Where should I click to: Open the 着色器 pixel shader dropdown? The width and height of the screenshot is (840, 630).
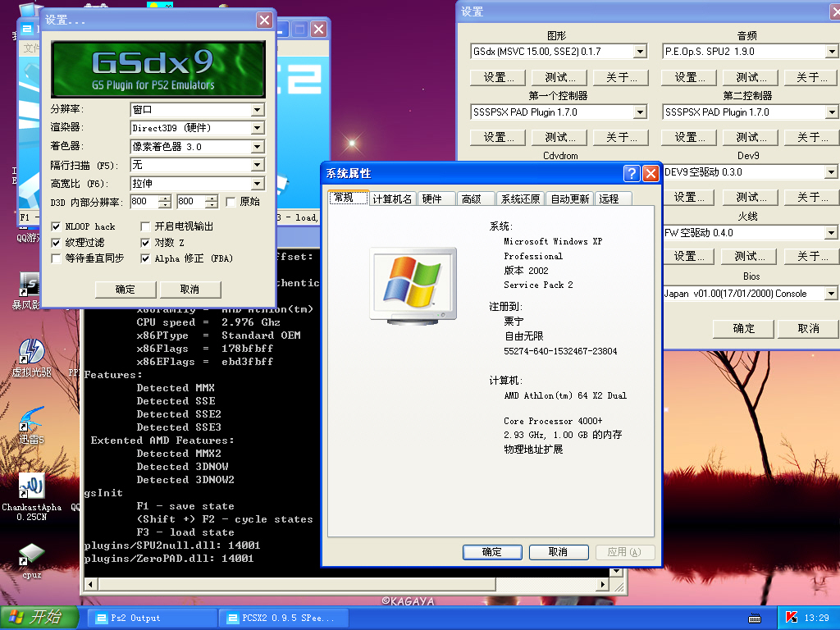click(197, 147)
